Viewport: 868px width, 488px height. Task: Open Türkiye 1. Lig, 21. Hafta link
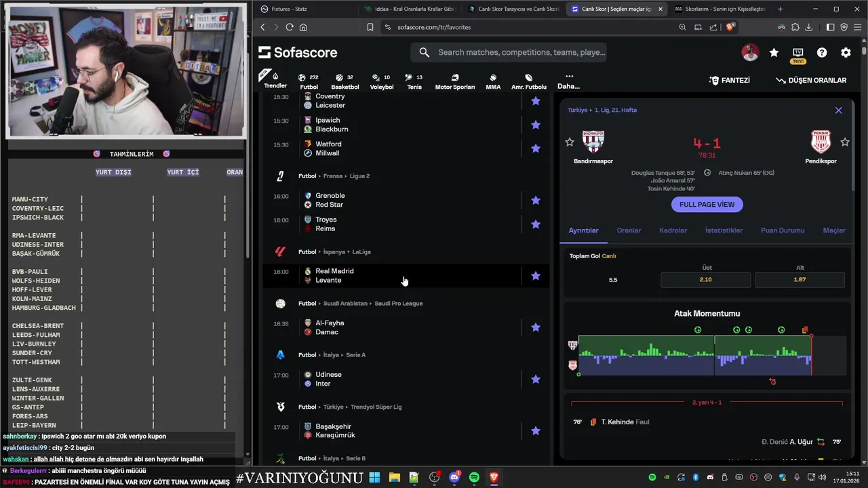coord(602,110)
